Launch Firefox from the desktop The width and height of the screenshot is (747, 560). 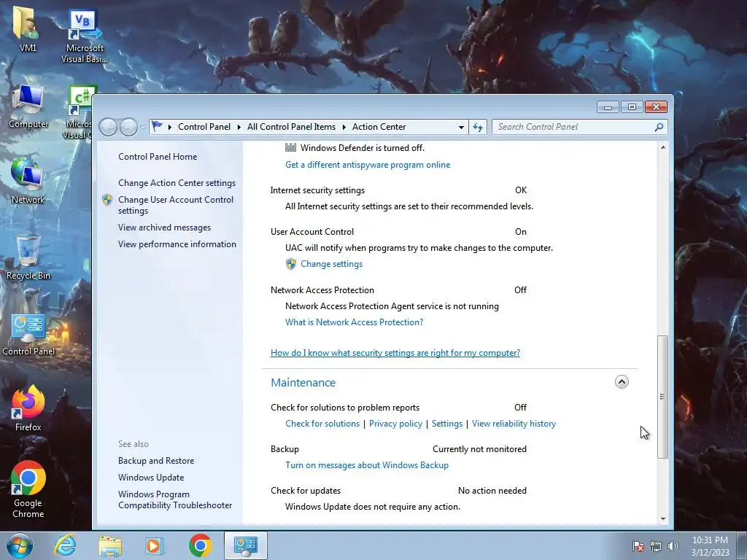(x=28, y=408)
